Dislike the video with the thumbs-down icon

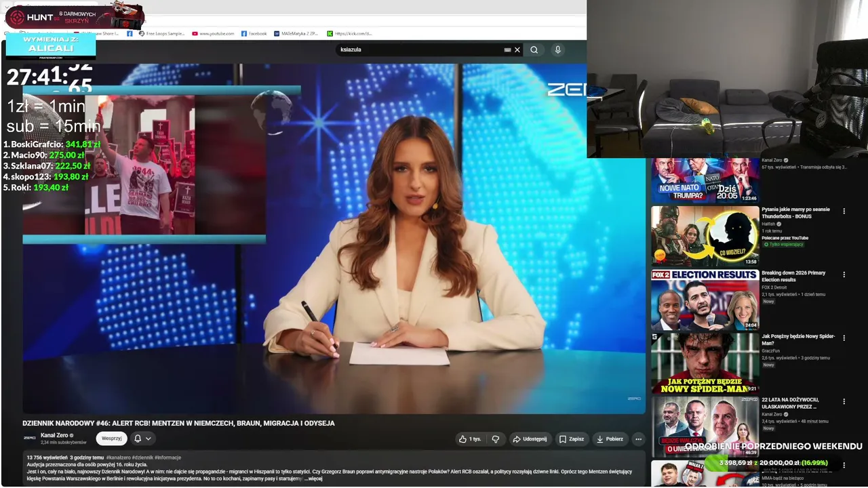tap(496, 439)
